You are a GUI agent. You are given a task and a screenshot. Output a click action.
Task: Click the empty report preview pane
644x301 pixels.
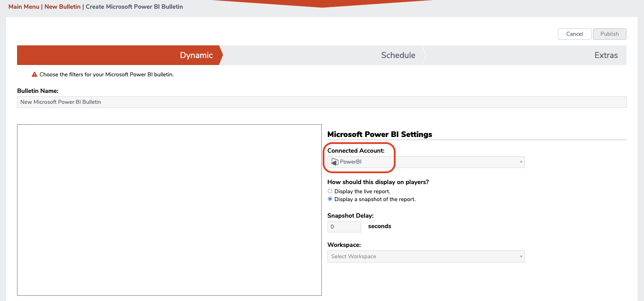point(169,210)
